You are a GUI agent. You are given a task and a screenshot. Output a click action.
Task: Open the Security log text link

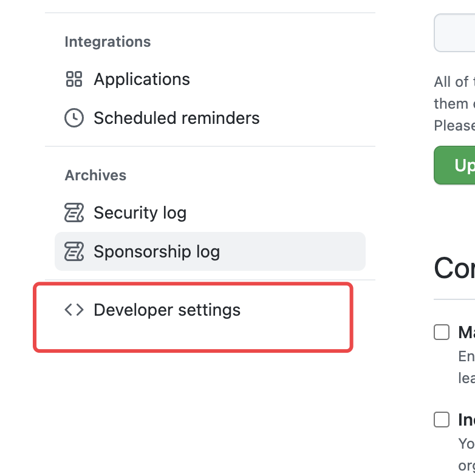click(140, 213)
